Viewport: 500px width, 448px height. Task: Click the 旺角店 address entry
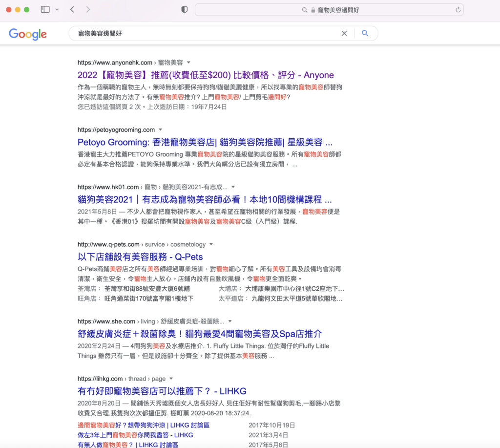pyautogui.click(x=136, y=299)
